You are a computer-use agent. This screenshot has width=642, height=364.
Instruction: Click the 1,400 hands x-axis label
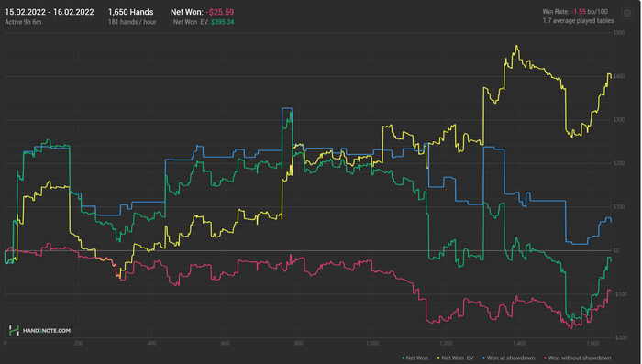(x=519, y=343)
